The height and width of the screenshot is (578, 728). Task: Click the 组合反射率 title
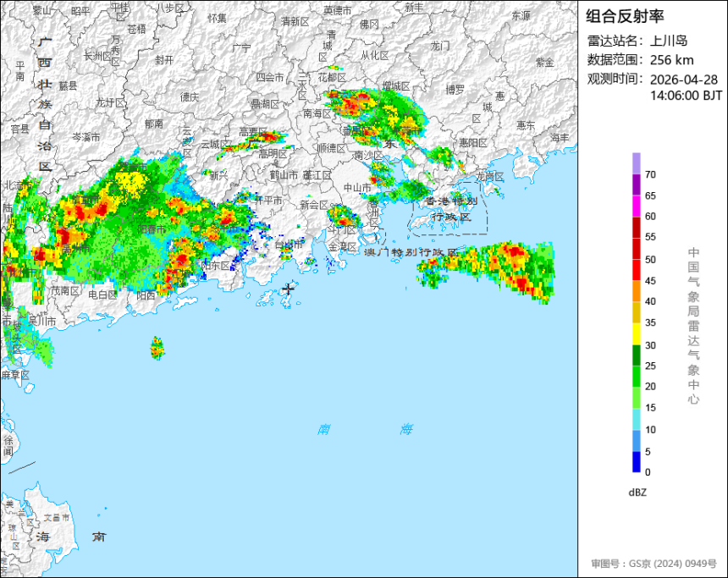coord(625,16)
